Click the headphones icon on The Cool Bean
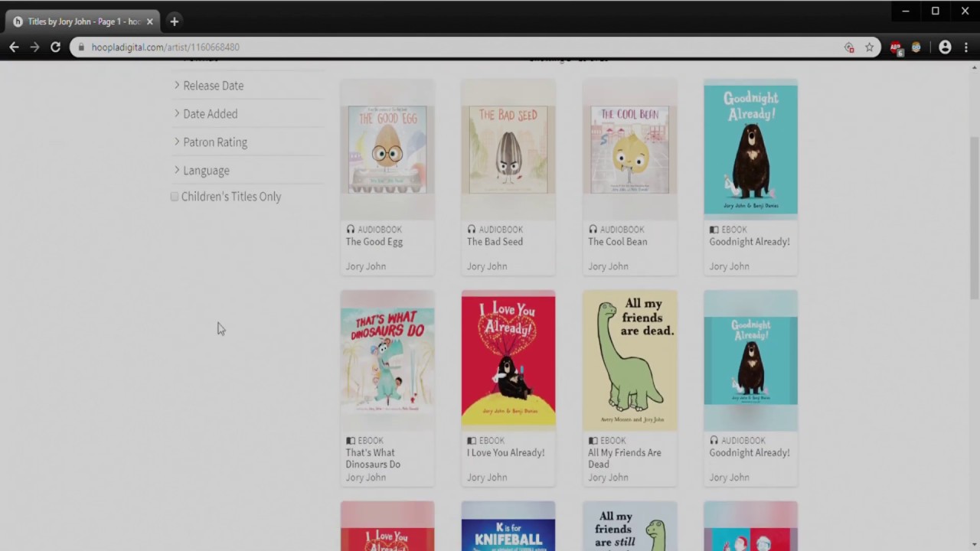This screenshot has height=551, width=980. [593, 230]
